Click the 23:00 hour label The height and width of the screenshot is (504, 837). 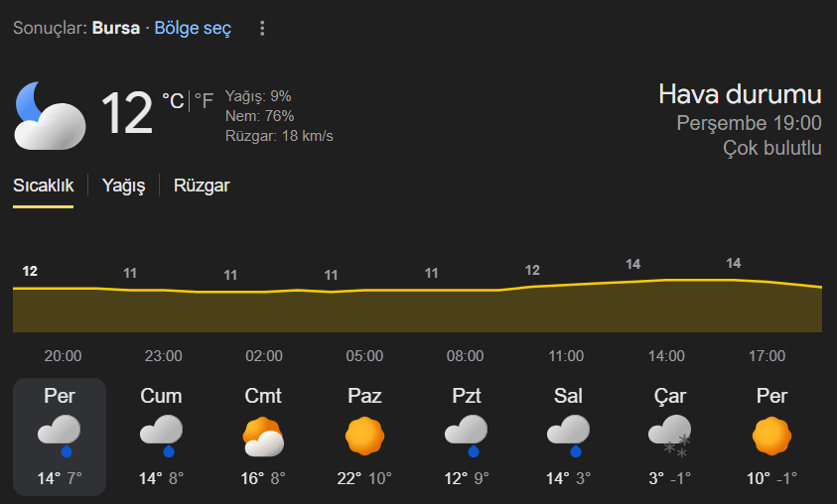pos(164,356)
